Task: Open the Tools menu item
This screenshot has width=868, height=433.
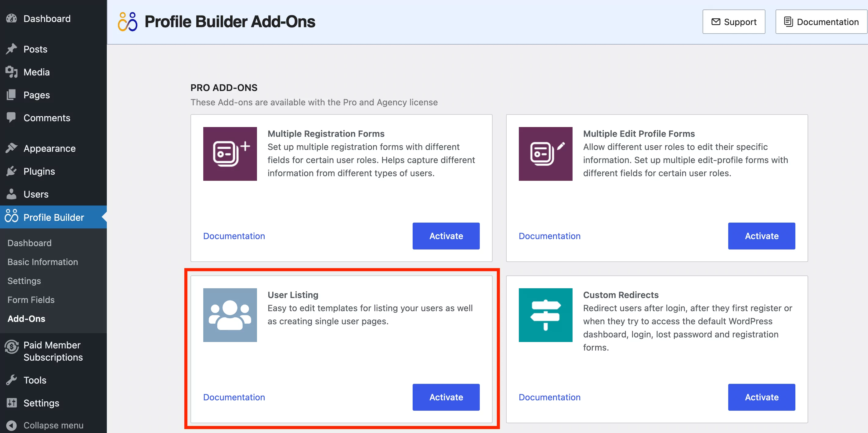Action: pyautogui.click(x=53, y=380)
